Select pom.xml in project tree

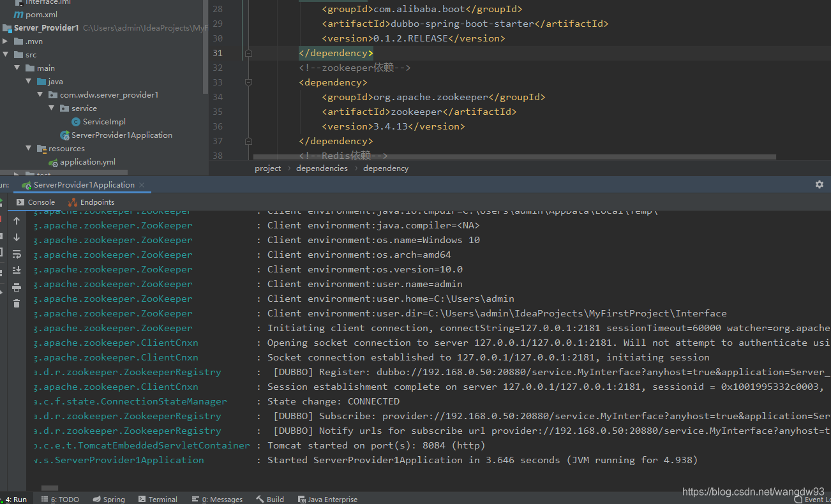[x=42, y=15]
